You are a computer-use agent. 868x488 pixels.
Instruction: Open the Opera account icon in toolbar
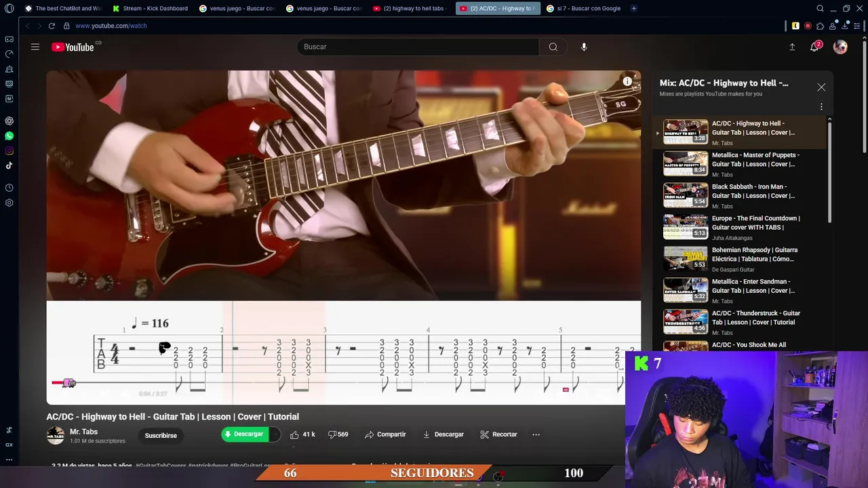[833, 26]
